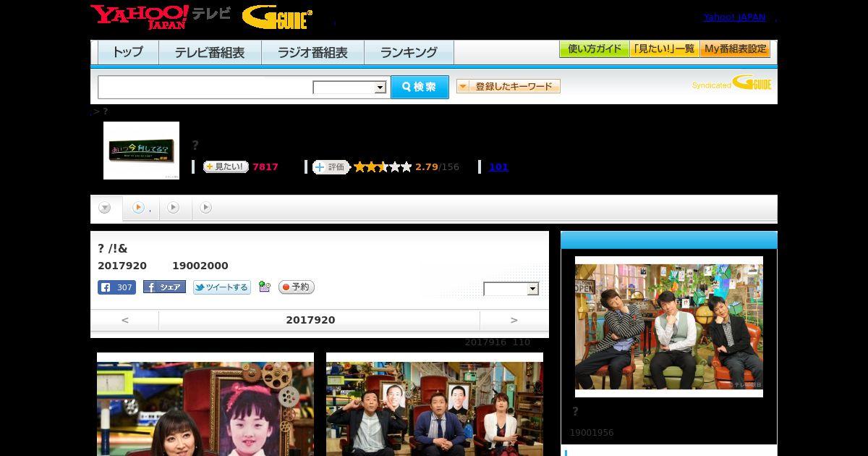Image resolution: width=868 pixels, height=456 pixels.
Task: Click the Yahoo! Japan TV logo
Action: point(161,17)
